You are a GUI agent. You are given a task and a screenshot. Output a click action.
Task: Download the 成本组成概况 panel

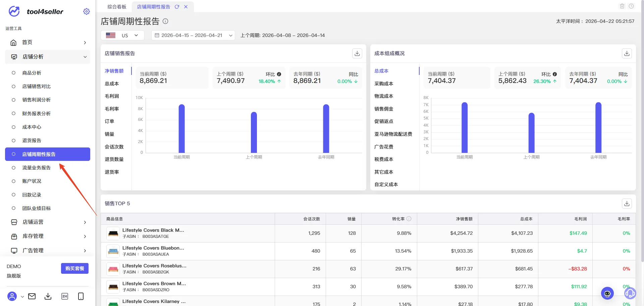tap(627, 53)
